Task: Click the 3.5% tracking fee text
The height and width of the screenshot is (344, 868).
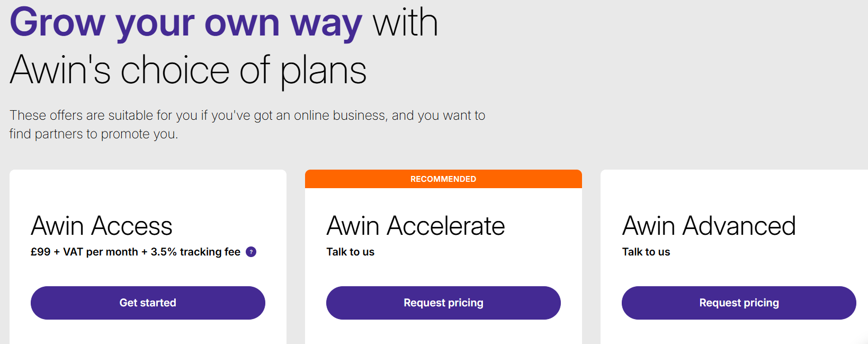Action: 195,252
